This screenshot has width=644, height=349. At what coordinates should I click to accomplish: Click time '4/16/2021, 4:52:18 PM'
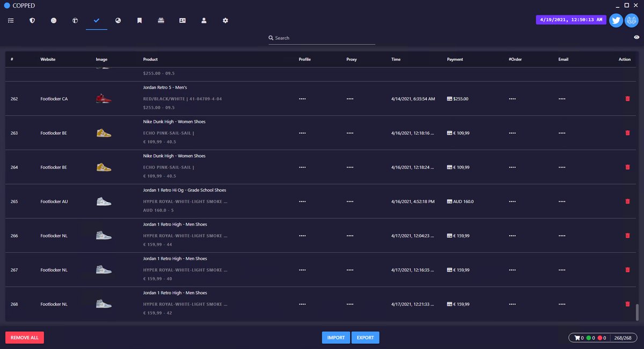(413, 201)
